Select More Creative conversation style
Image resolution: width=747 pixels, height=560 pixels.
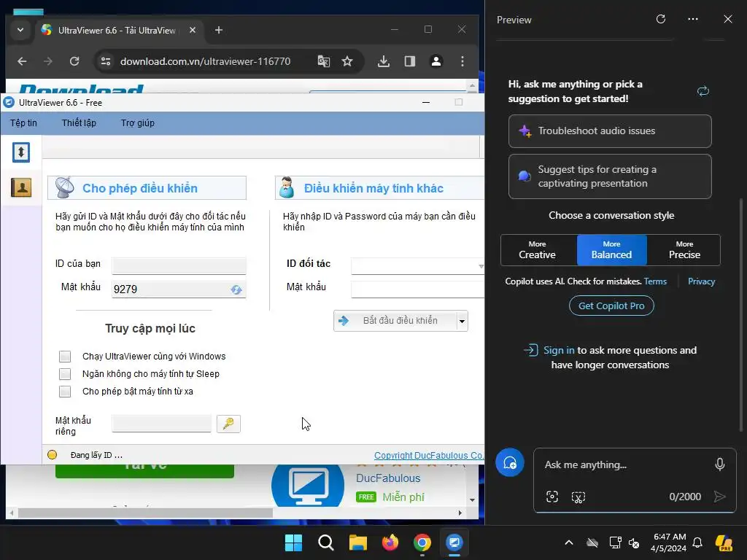click(538, 250)
